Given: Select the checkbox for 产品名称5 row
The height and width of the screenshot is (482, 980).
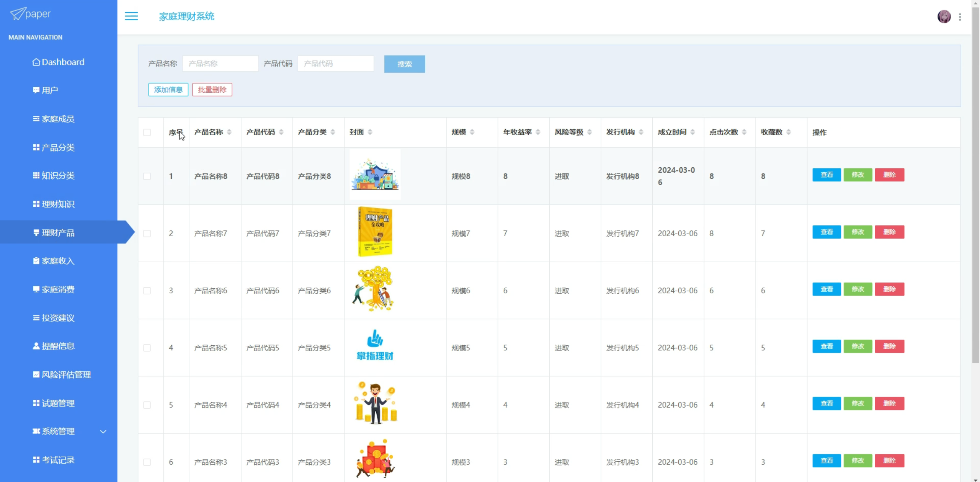Looking at the screenshot, I should point(147,348).
